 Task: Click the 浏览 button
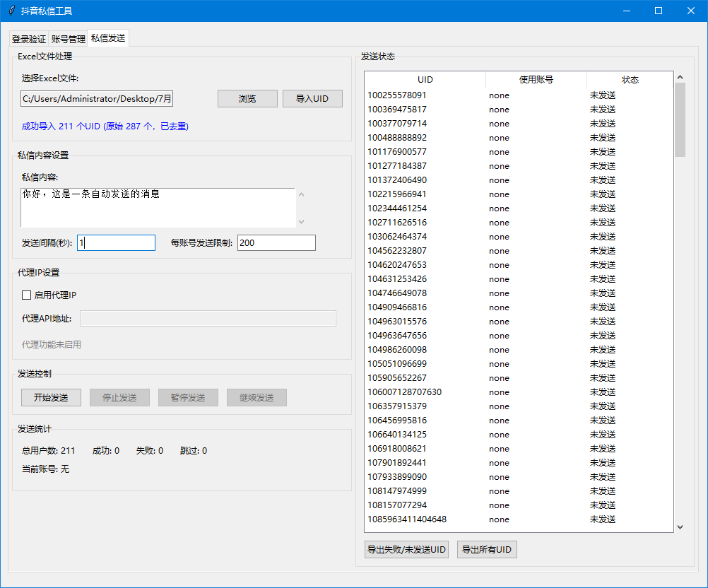click(247, 98)
